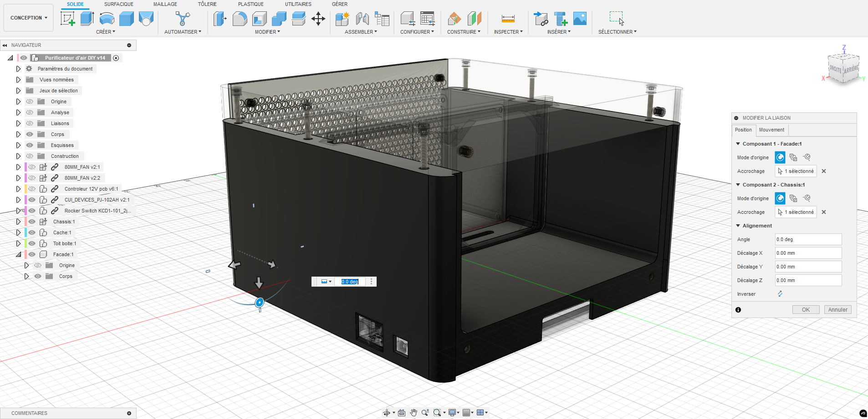Clear Composant 1 Accrochage selection
This screenshot has width=868, height=419.
coord(824,171)
